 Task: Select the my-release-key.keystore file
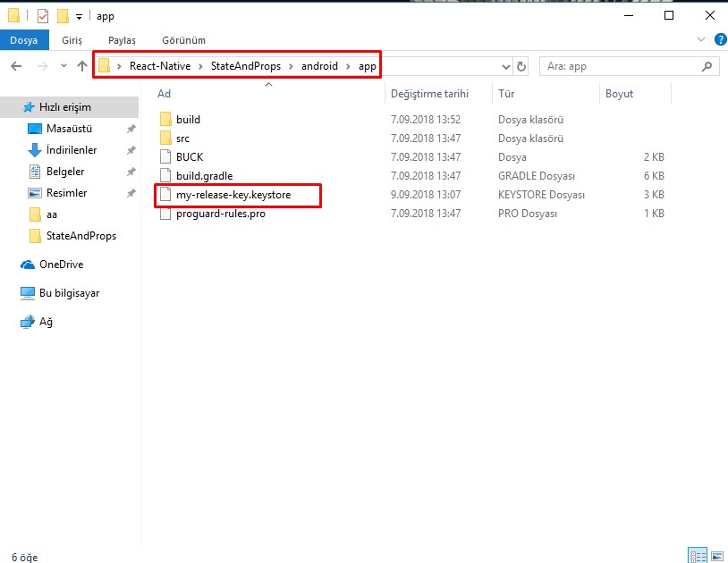coord(233,194)
